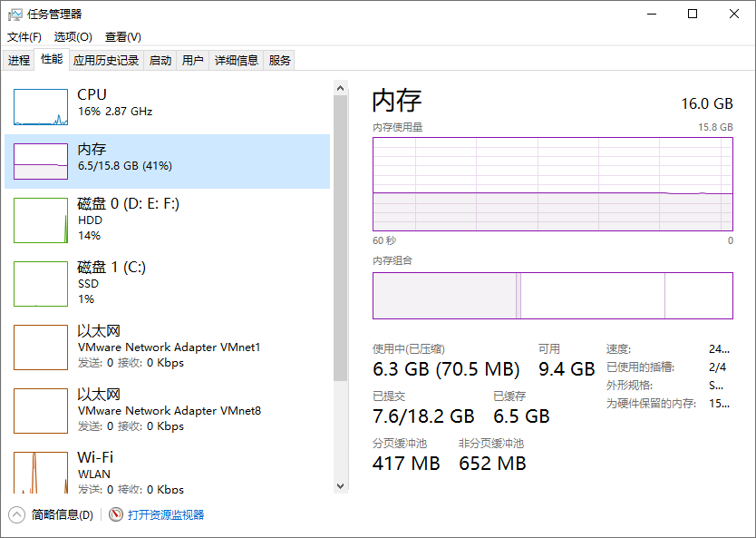This screenshot has height=538, width=756.
Task: Switch to the 服务 tab
Action: [280, 61]
